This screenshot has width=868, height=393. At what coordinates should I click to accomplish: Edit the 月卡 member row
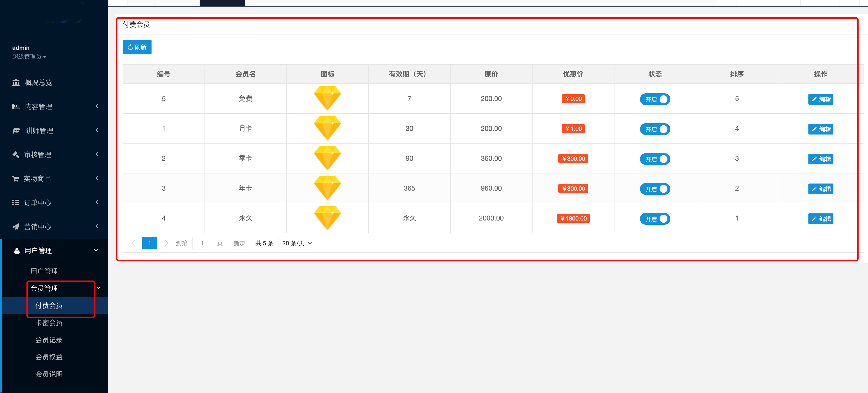[820, 129]
